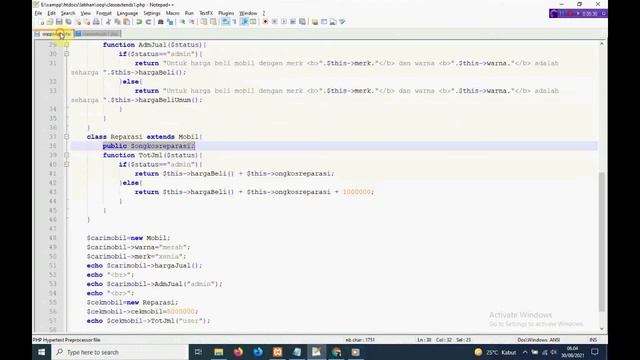This screenshot has width=640, height=360.
Task: Open Firefox from the taskbar
Action: 238,352
